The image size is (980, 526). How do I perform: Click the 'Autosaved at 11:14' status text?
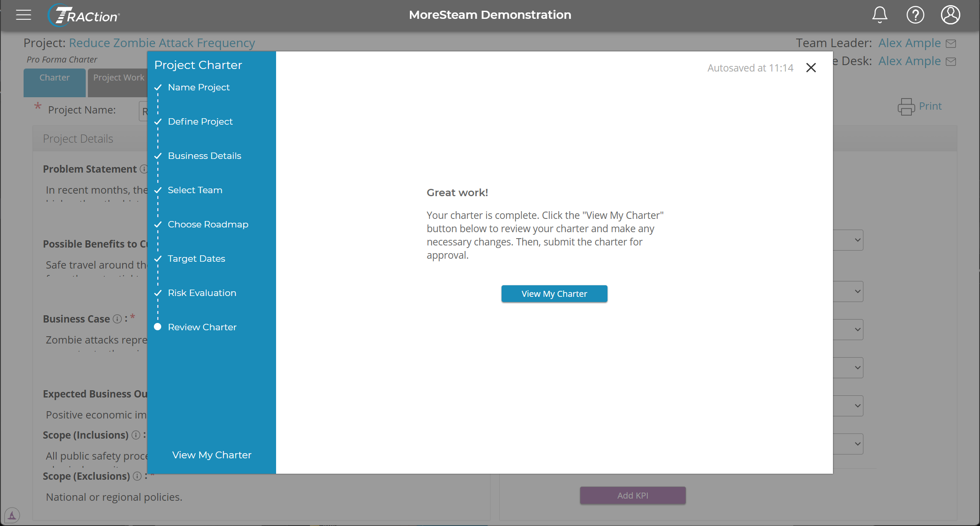(750, 68)
